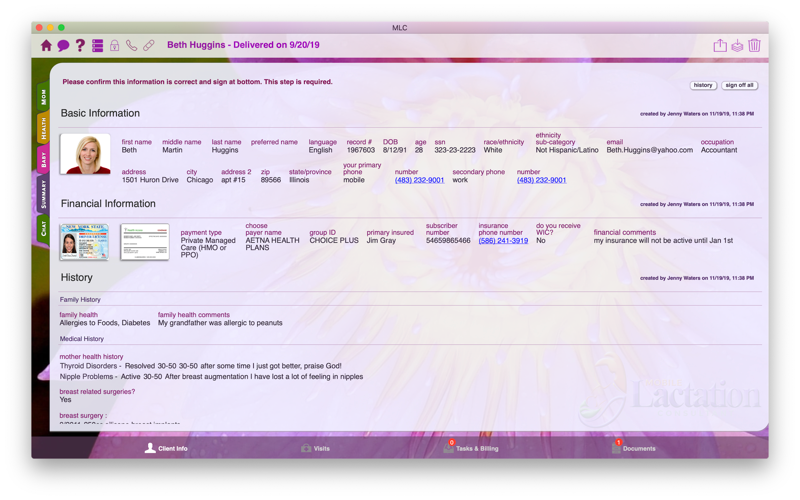Click the group ID CHOICE PLUS
Screen dimensions: 800x500
pyautogui.click(x=334, y=240)
